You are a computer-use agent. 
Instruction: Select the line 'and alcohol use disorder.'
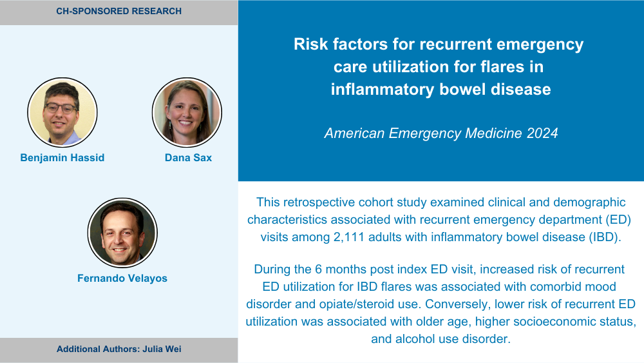440,338
